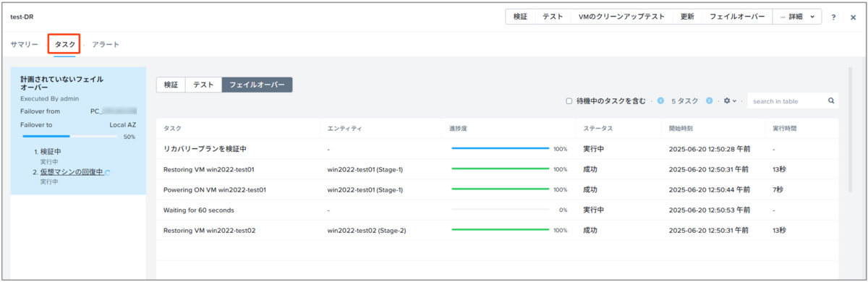Click the search magnifier icon in table
This screenshot has width=868, height=282.
pyautogui.click(x=831, y=101)
